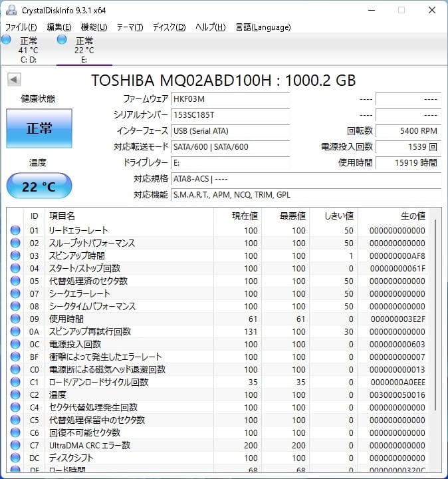The height and width of the screenshot is (479, 448).
Task: Click the power on count value 1539 回
Action: (x=408, y=146)
